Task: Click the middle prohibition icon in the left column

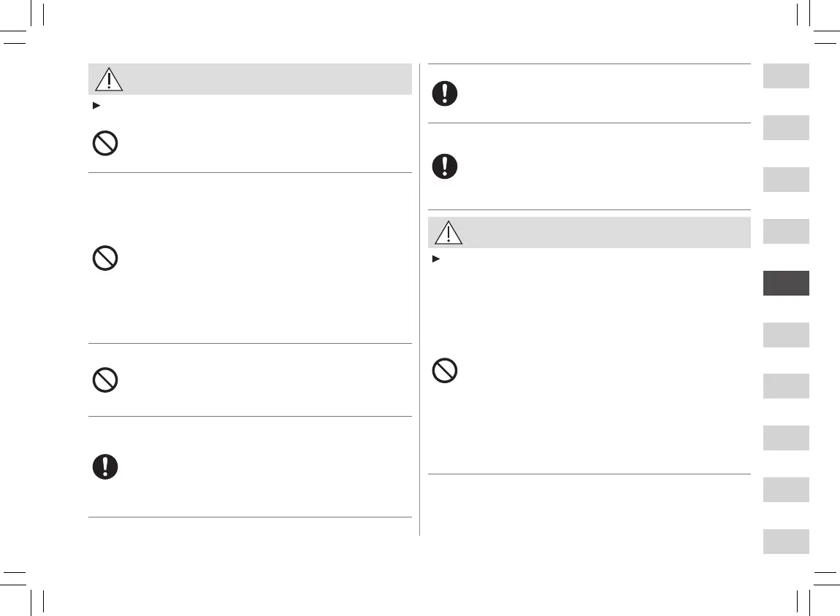Action: 106,258
